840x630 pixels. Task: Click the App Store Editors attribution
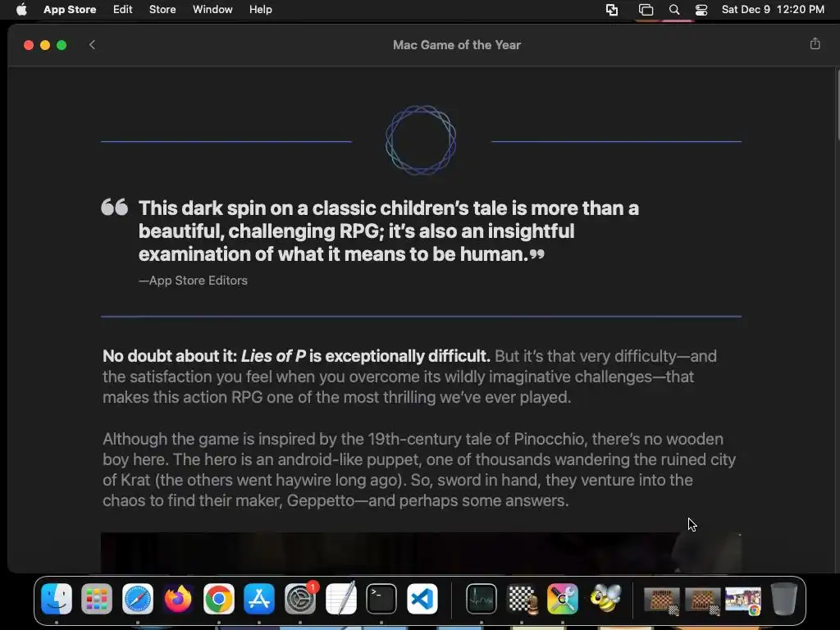(x=193, y=281)
